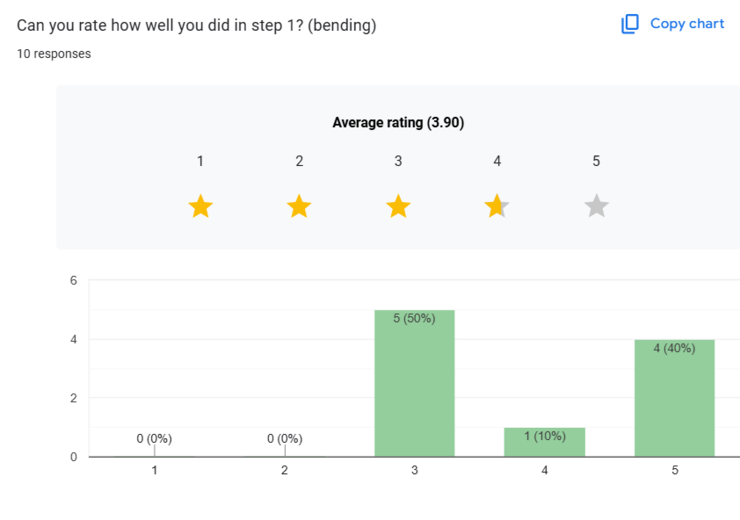
Task: Click the 0 (0%) label above rating 2
Action: (284, 438)
